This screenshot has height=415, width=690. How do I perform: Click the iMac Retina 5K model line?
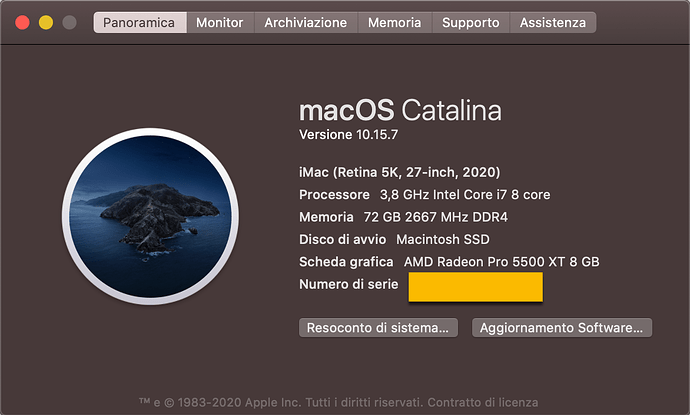[399, 172]
